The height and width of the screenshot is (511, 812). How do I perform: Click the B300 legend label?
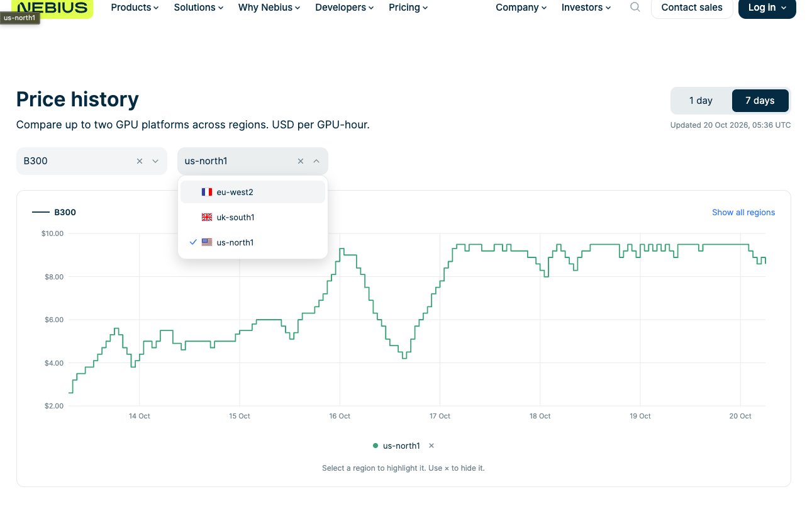(x=65, y=212)
